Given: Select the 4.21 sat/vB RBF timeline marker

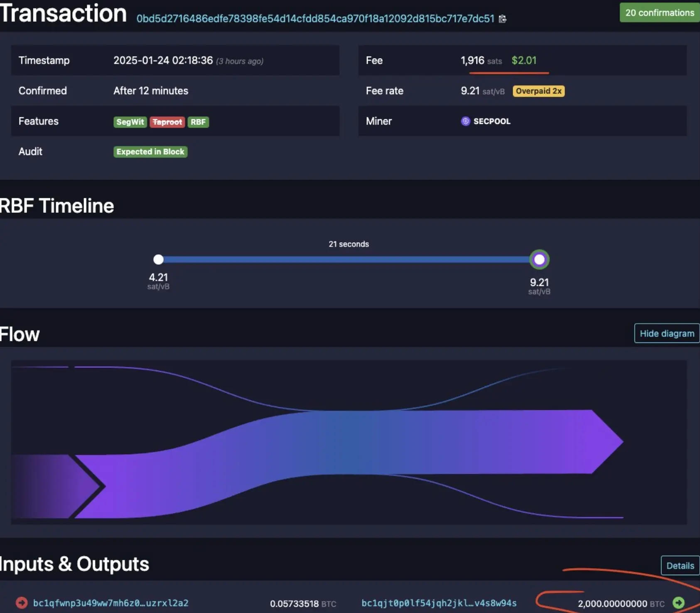Looking at the screenshot, I should coord(158,259).
